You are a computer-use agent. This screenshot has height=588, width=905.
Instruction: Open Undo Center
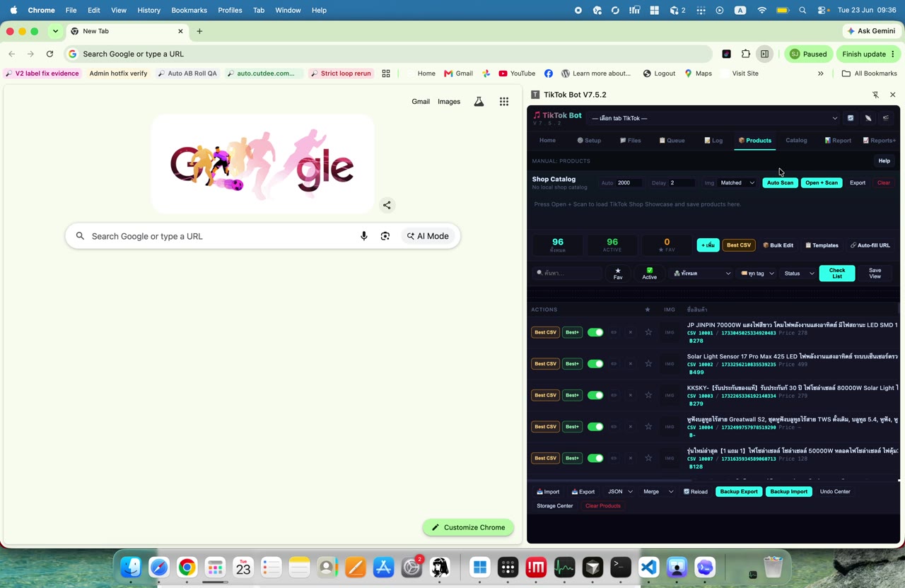pyautogui.click(x=835, y=492)
